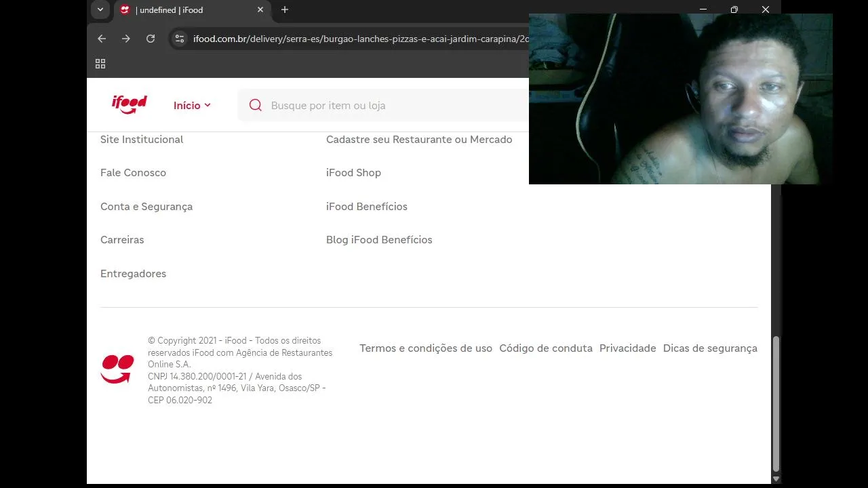Screen dimensions: 868x488
Task: Open site information icon in address bar
Action: click(180, 39)
